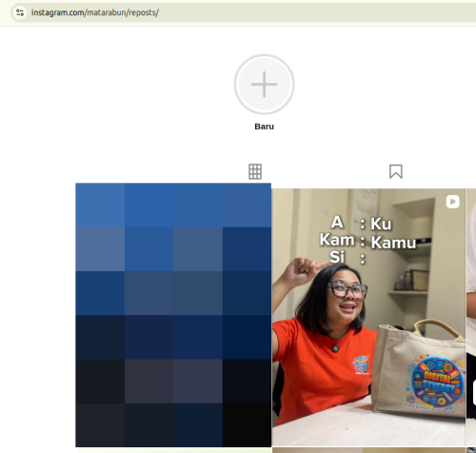Viewport: 476px width, 453px height.
Task: Open the blurred blue post thumbnail
Action: click(173, 315)
